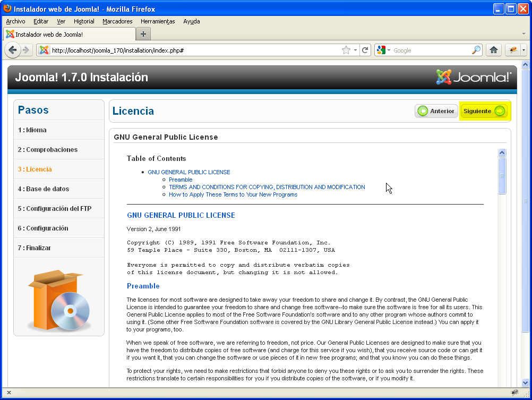Open the Herramientas menu

pos(158,21)
